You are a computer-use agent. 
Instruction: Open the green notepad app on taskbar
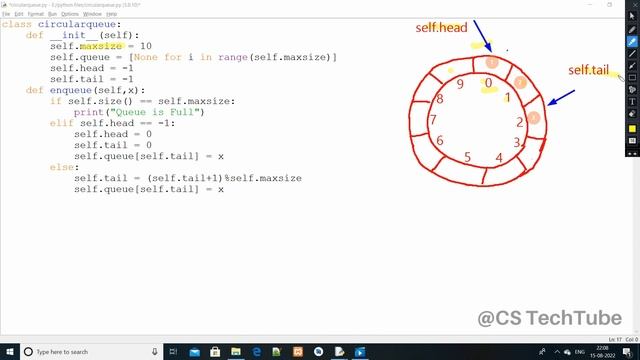pos(277,352)
